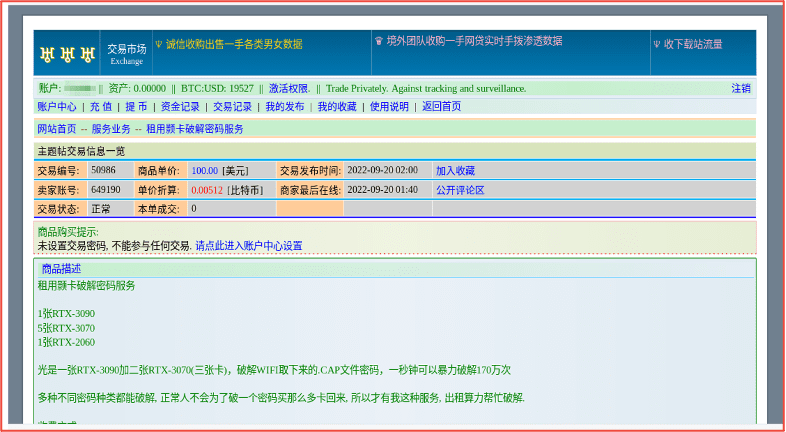Click the 商品描述 section heading
This screenshot has width=786, height=432.
pos(61,270)
